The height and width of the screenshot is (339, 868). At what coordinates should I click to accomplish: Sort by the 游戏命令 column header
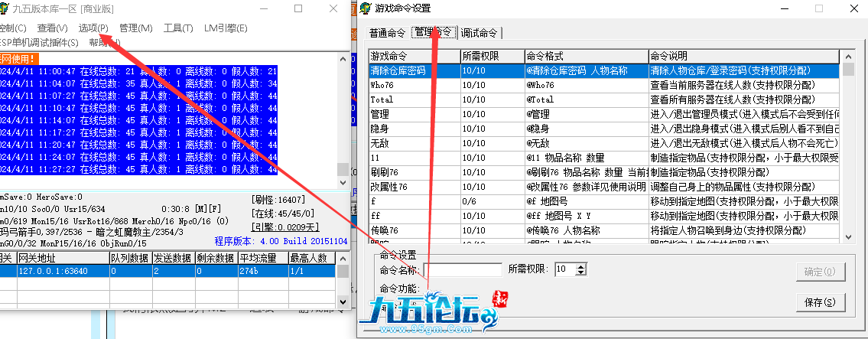[x=414, y=56]
